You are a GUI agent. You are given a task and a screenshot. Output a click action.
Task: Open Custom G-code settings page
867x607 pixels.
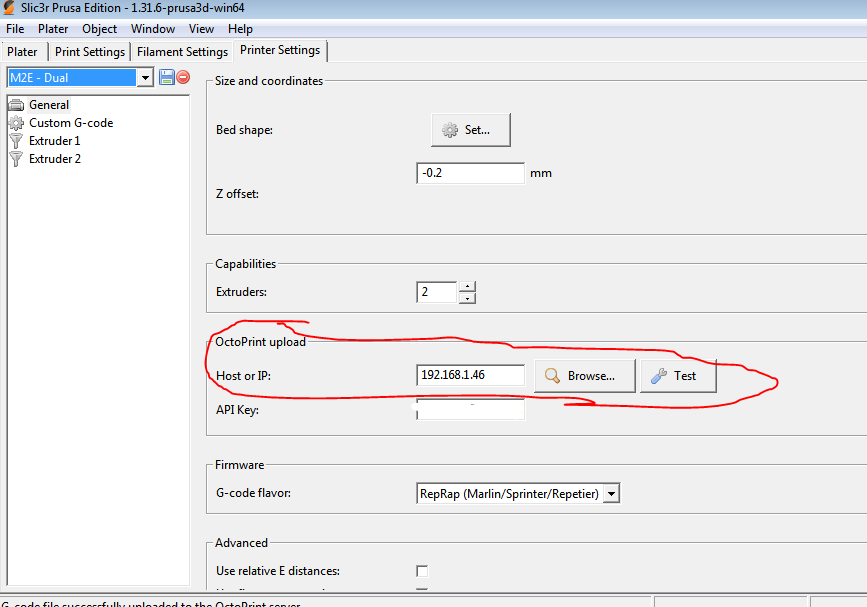coord(70,123)
